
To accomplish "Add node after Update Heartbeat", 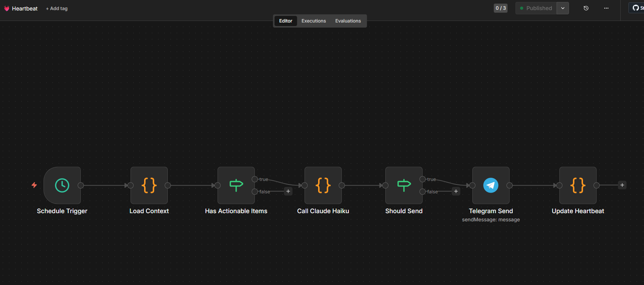I will point(622,185).
